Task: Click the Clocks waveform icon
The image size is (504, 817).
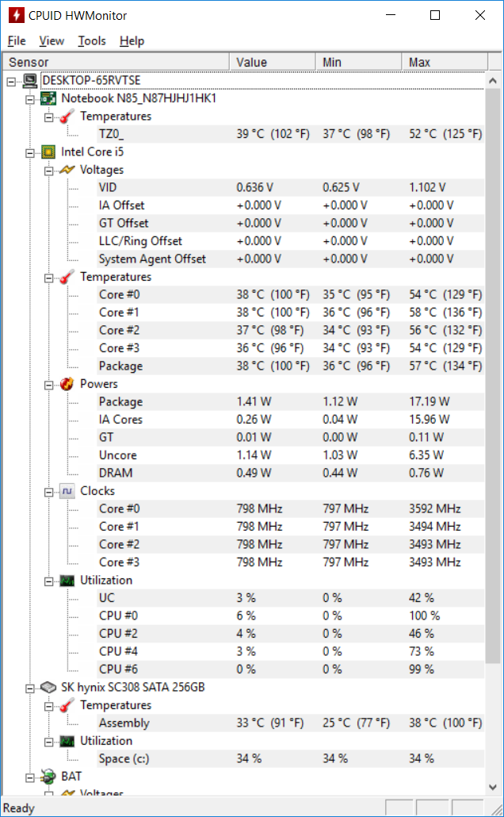Action: (x=67, y=491)
